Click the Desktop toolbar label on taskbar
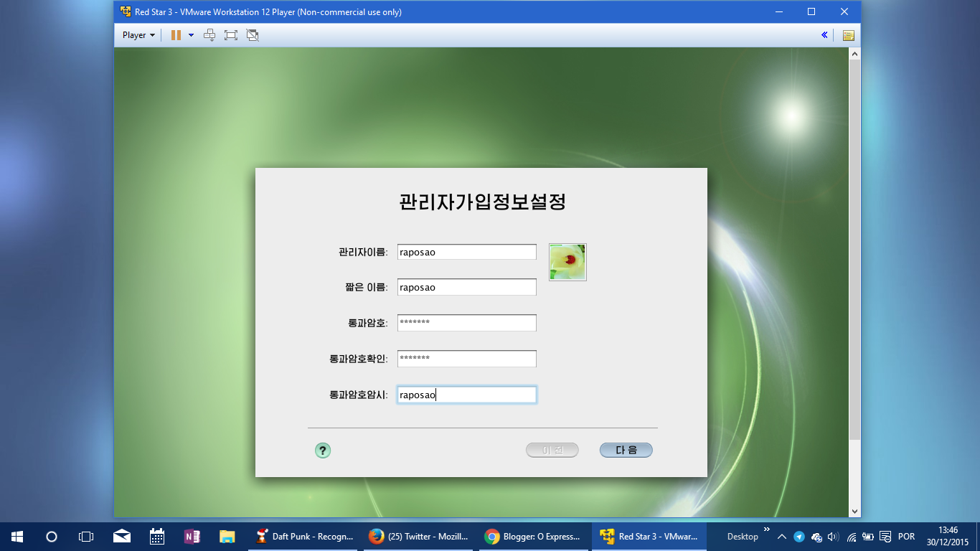Screen dimensions: 980x551 click(x=743, y=537)
